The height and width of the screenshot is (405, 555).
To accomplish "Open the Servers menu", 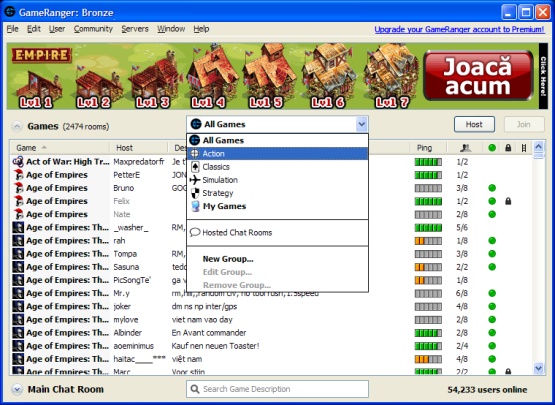I will pos(135,29).
